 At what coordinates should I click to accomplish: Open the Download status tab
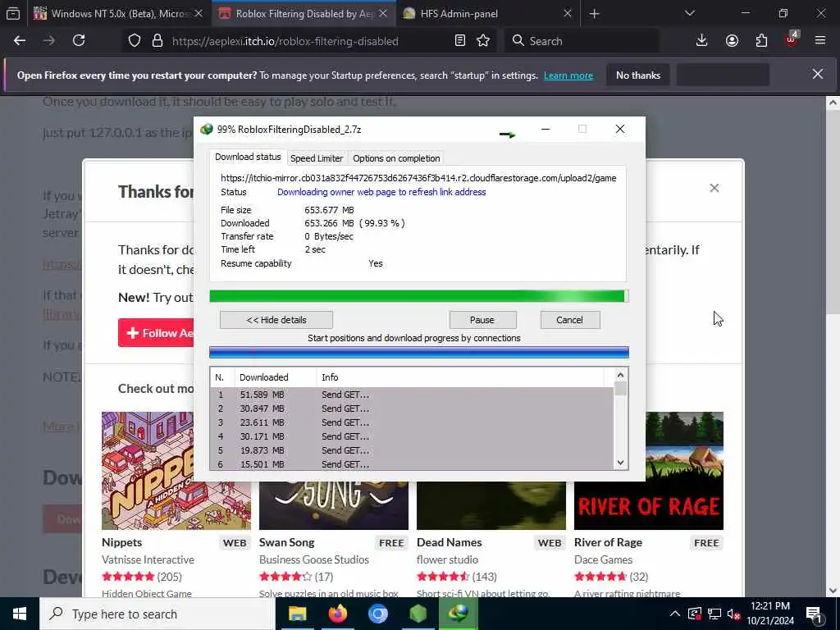pos(248,157)
